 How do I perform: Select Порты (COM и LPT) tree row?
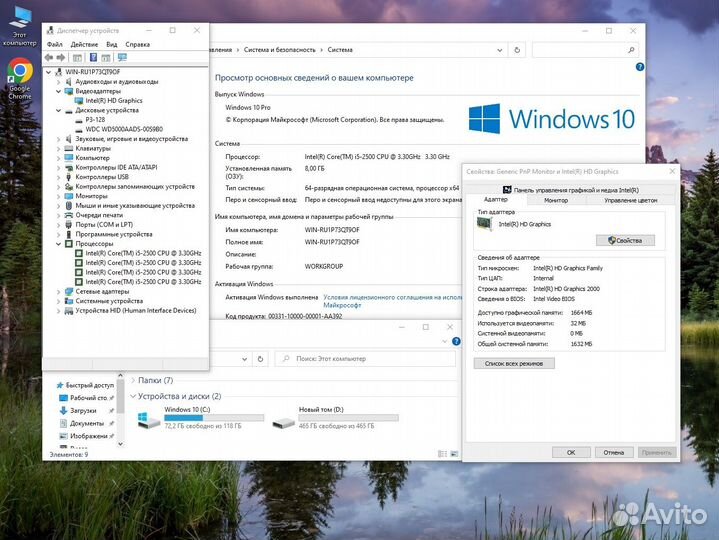pyautogui.click(x=104, y=225)
